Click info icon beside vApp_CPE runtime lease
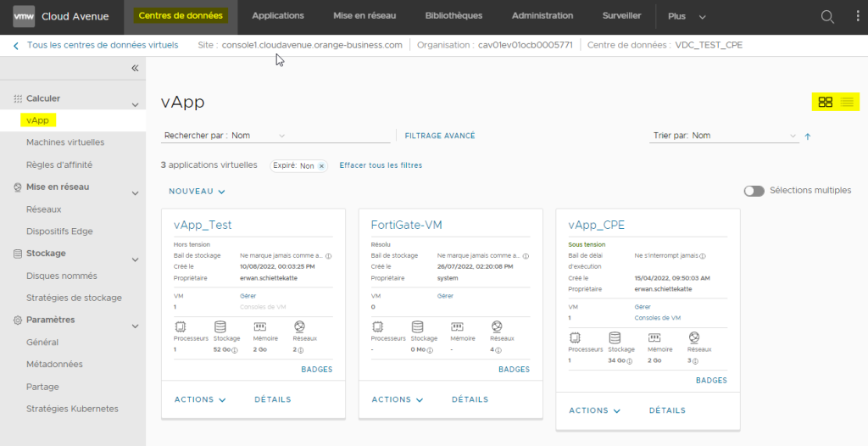 coord(703,257)
